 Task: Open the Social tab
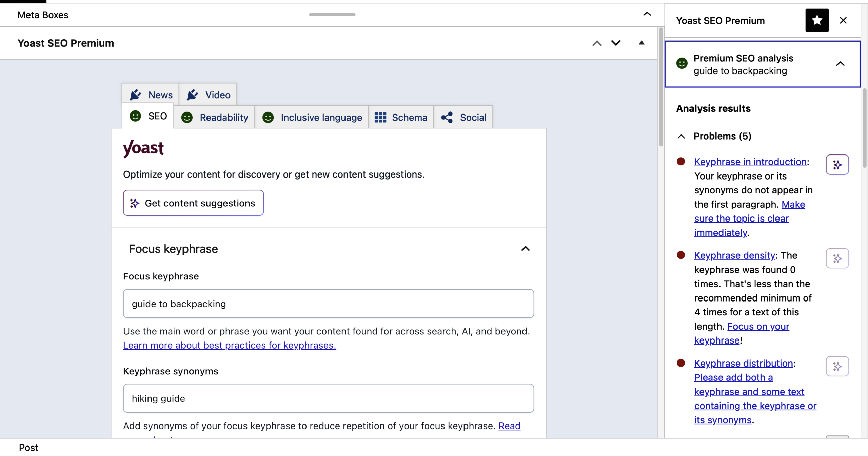click(463, 117)
